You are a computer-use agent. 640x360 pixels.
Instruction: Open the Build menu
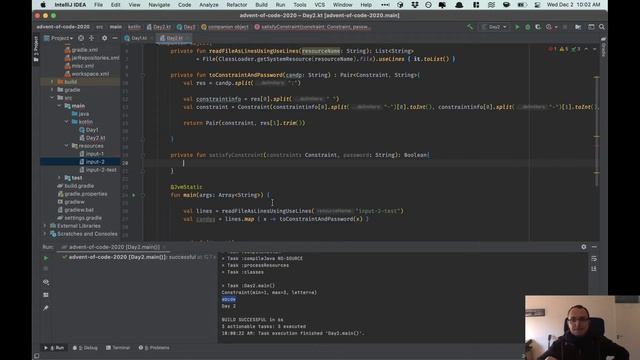(x=261, y=5)
